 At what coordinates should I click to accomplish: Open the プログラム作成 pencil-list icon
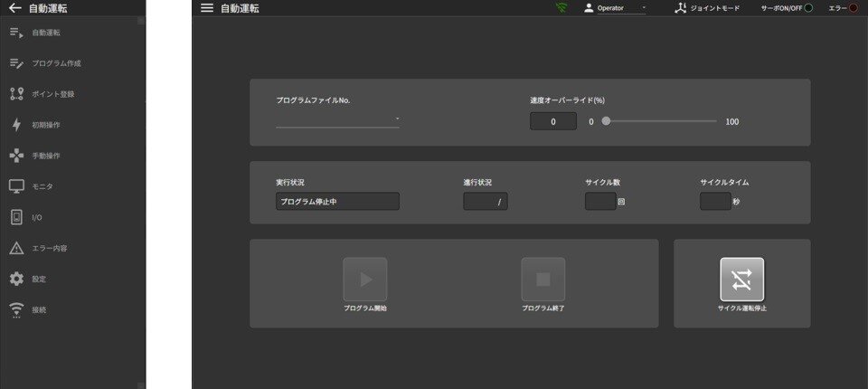(16, 63)
